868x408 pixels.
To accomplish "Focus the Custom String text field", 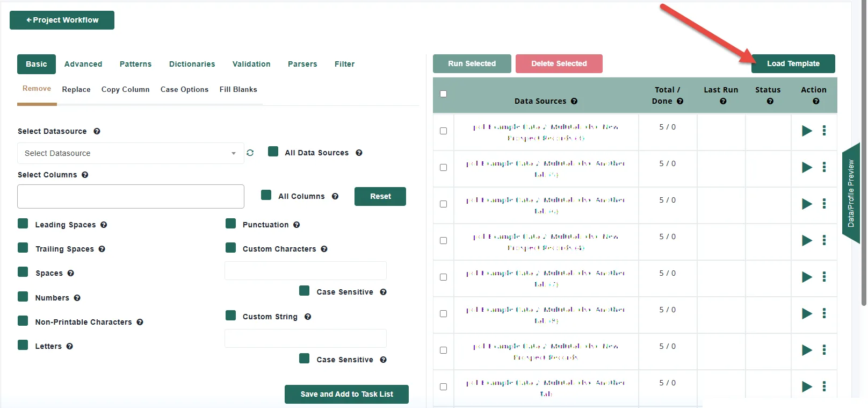I will (306, 338).
